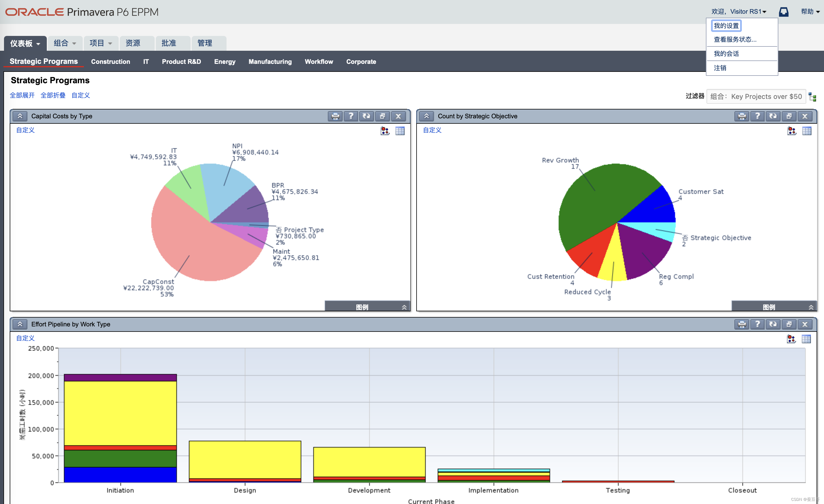The height and width of the screenshot is (504, 824).
Task: Show chart view in Count by Strategic Objective
Action: (x=791, y=131)
